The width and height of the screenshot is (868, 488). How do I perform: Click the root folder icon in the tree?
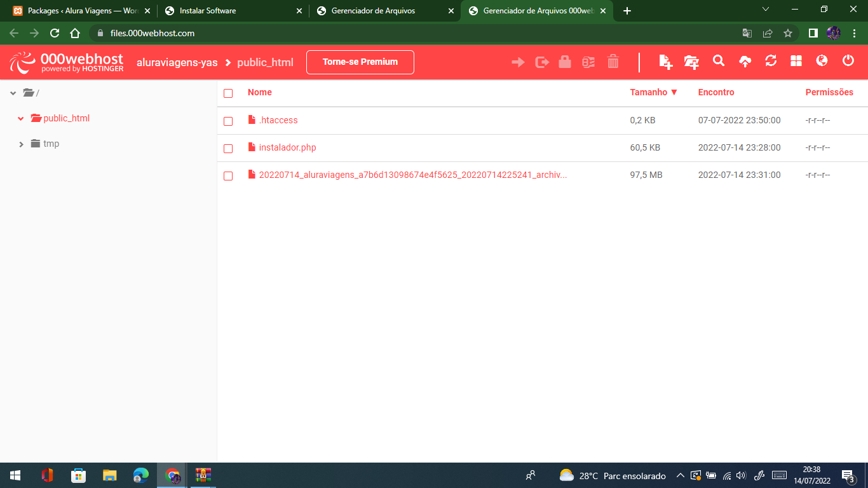pos(29,93)
